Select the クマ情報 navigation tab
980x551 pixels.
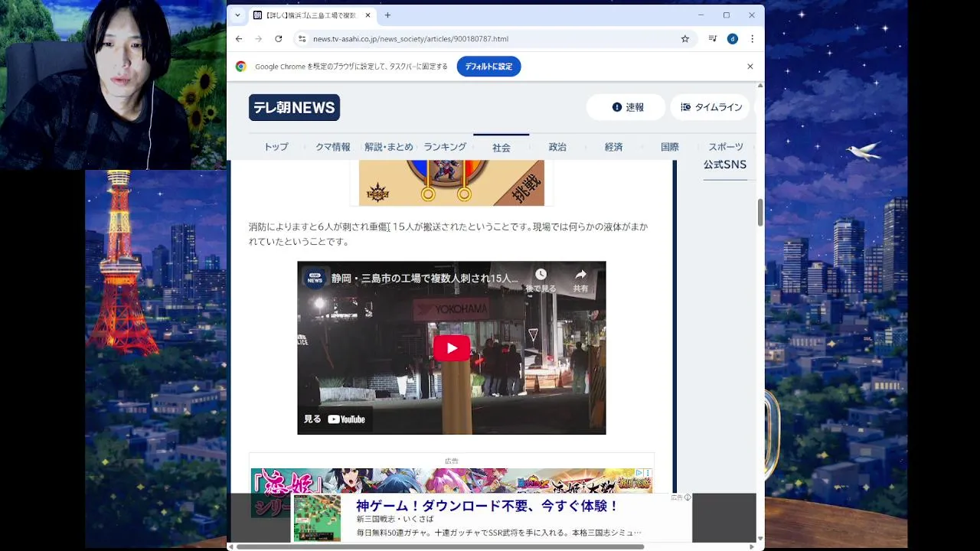pyautogui.click(x=332, y=147)
